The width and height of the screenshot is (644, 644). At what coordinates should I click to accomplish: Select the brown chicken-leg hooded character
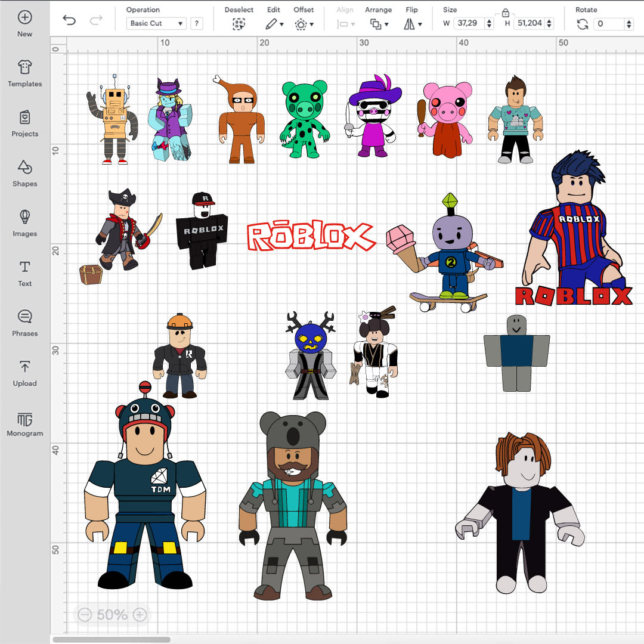coord(241,119)
